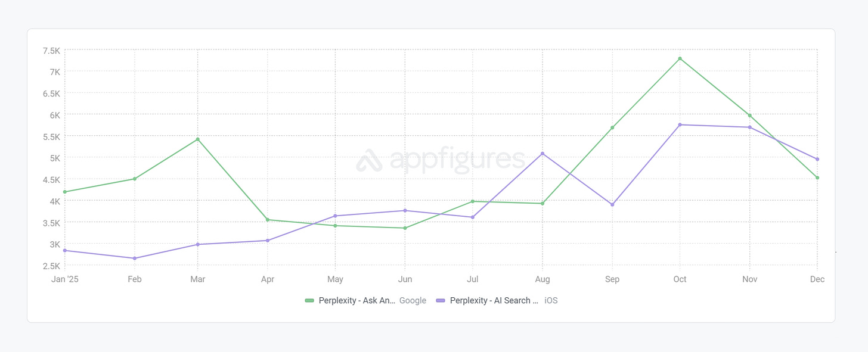Select the purple data point at May
868x352 pixels.
335,216
